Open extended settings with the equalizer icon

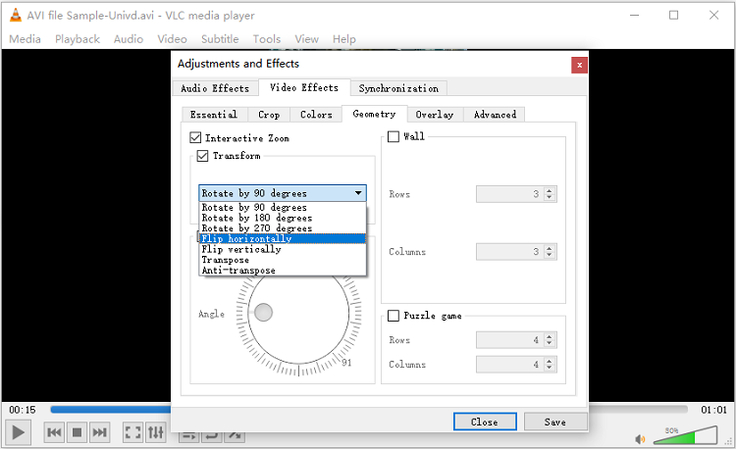click(x=156, y=432)
